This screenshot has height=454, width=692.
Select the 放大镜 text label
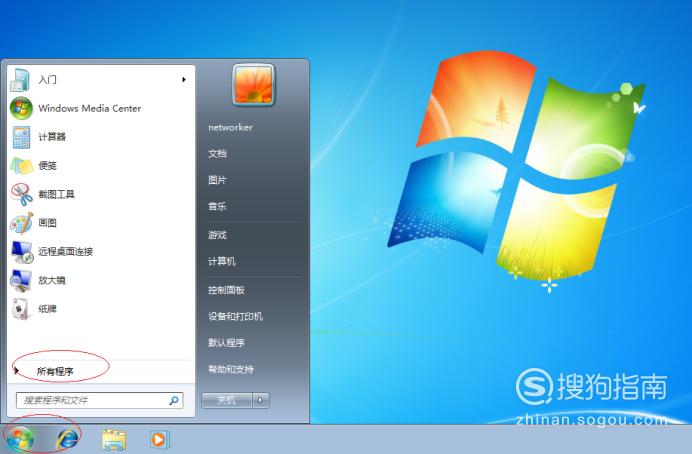click(x=52, y=280)
